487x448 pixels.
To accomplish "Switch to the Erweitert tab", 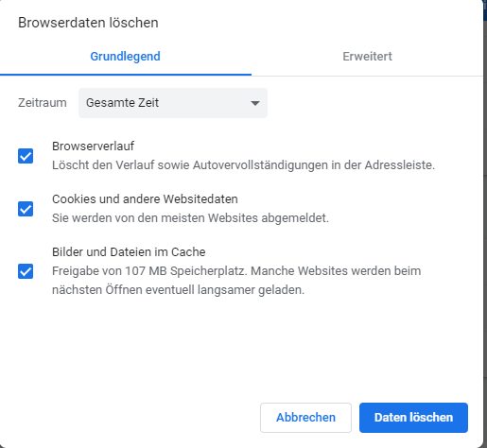I will [x=367, y=57].
